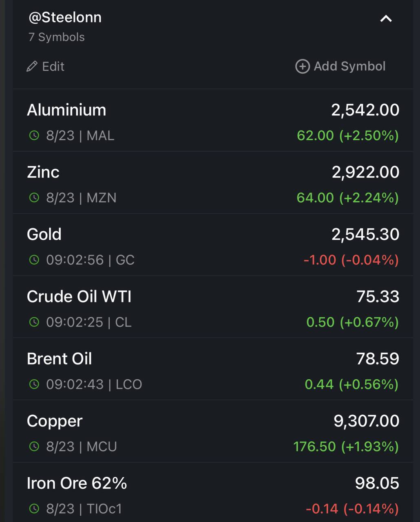Click clock icon in Iron Ore 62% row
The image size is (420, 522).
pyautogui.click(x=34, y=509)
